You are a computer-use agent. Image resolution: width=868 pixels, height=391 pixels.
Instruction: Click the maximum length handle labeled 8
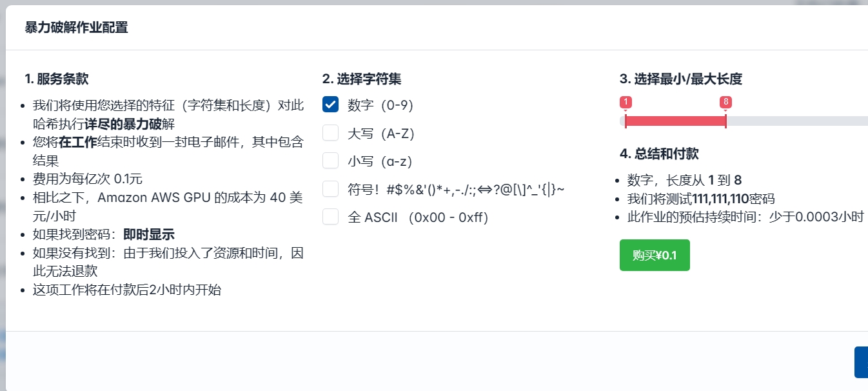tap(725, 121)
